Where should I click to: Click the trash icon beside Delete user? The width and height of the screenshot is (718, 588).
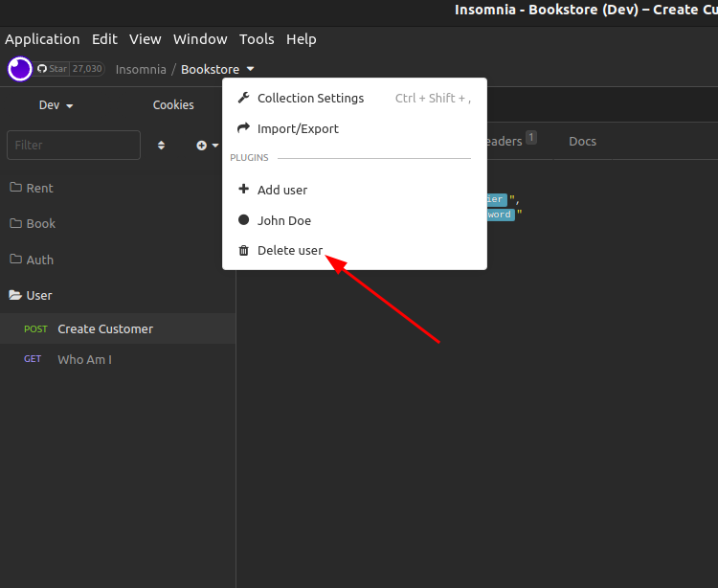point(243,251)
